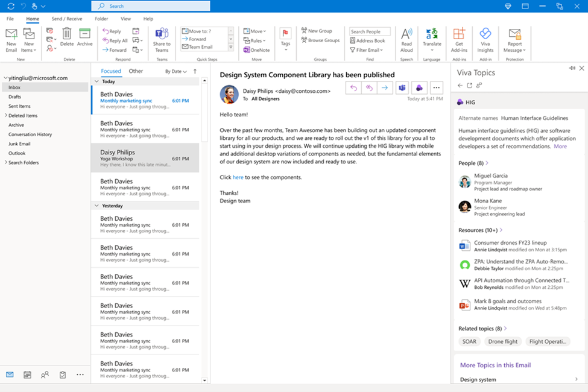
Task: Click the More link in HIG description
Action: (x=560, y=147)
